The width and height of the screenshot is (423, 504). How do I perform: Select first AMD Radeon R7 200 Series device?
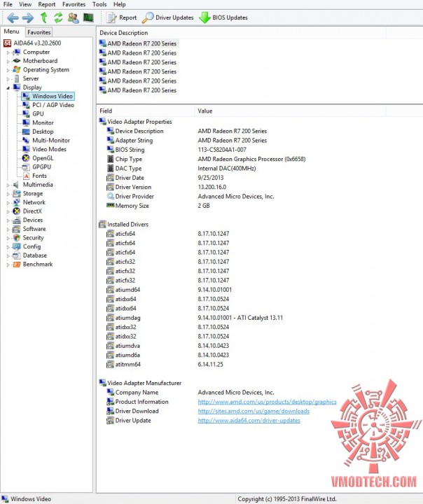click(139, 43)
